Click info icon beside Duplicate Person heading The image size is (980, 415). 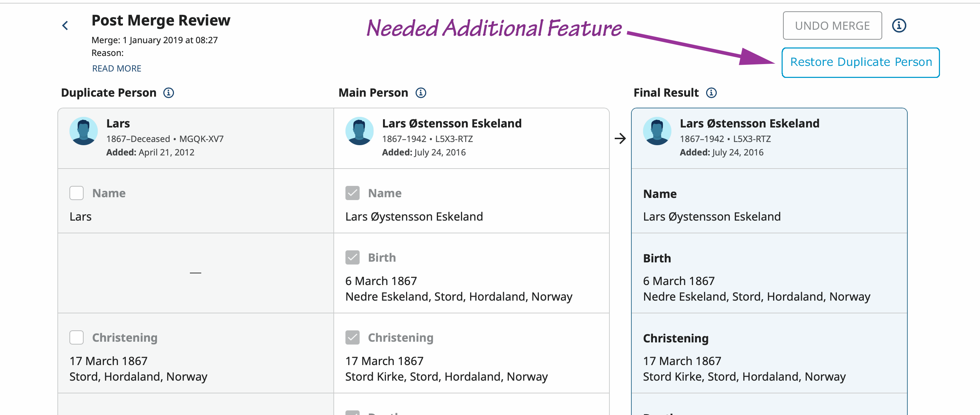pyautogui.click(x=169, y=93)
